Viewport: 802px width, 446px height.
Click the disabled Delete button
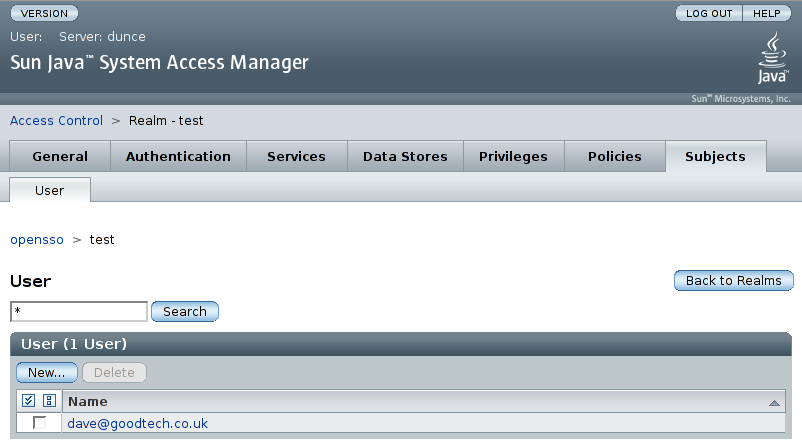[x=114, y=372]
